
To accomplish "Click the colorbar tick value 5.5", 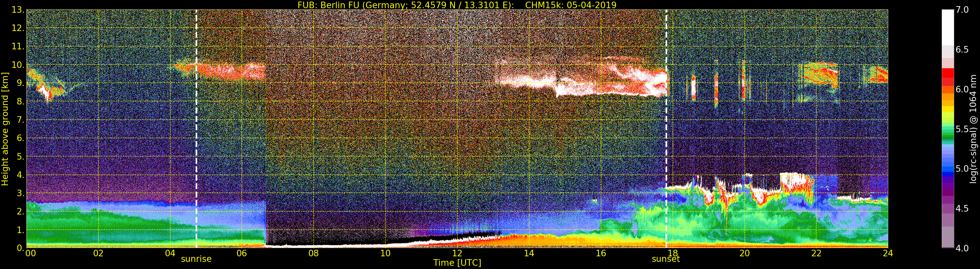I will click(x=962, y=129).
